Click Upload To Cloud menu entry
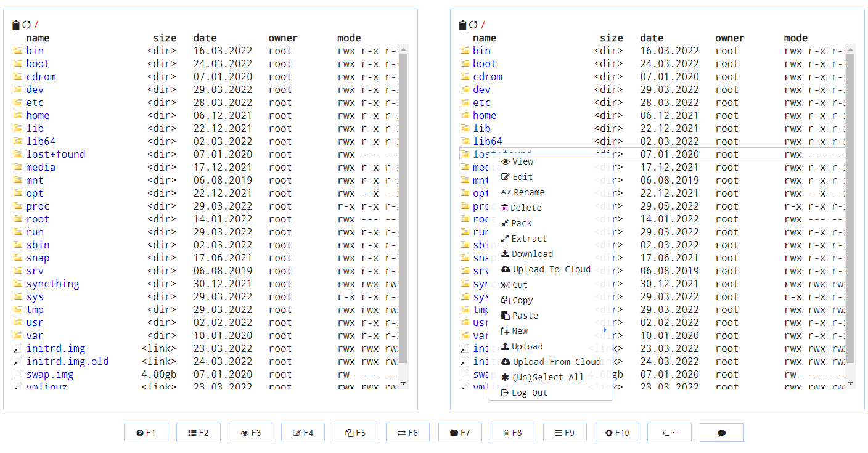The height and width of the screenshot is (453, 868). pos(551,269)
